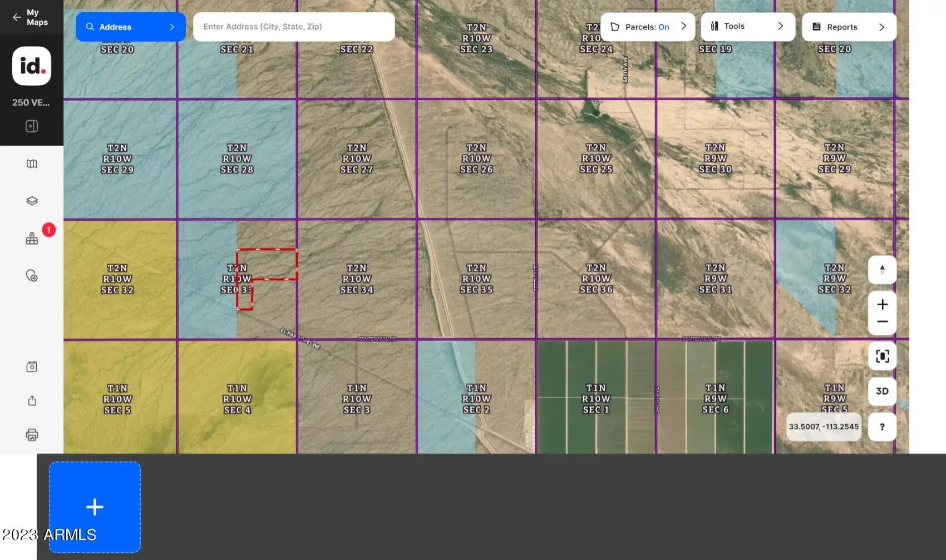Open the property icon with notification badge
This screenshot has width=946, height=560.
click(32, 239)
